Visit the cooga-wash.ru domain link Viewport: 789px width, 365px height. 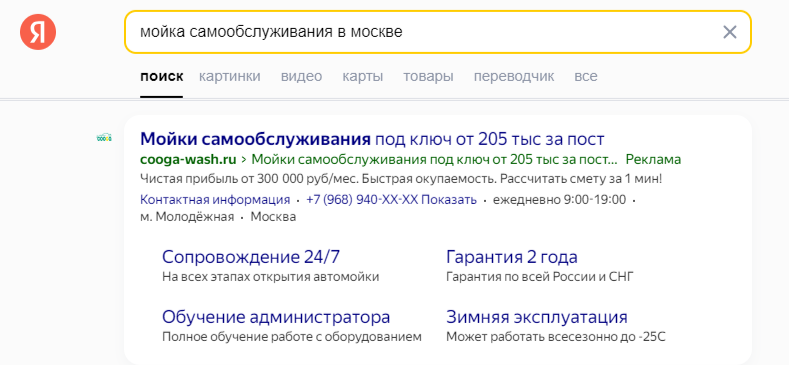(188, 160)
